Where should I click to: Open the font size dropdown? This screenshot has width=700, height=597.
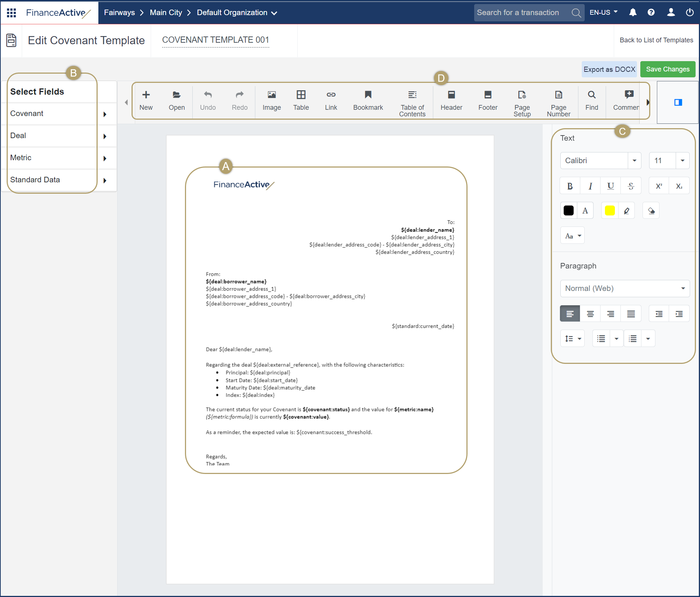click(x=683, y=161)
